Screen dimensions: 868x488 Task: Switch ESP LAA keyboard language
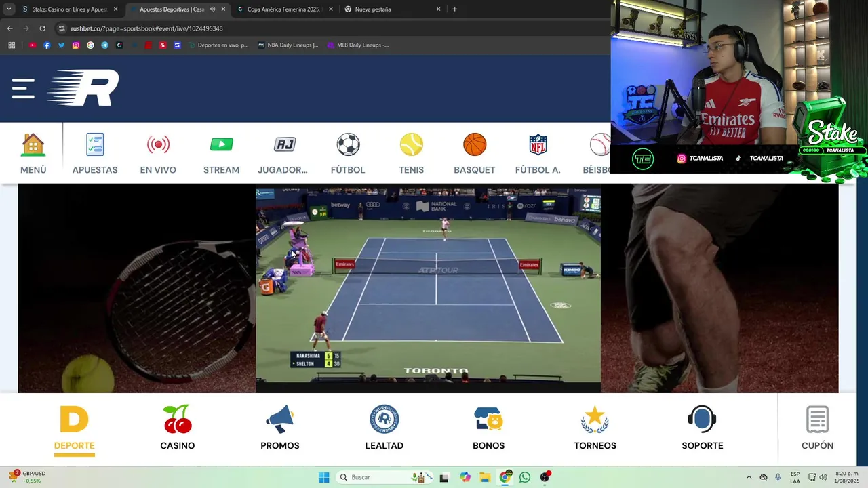[x=795, y=477]
